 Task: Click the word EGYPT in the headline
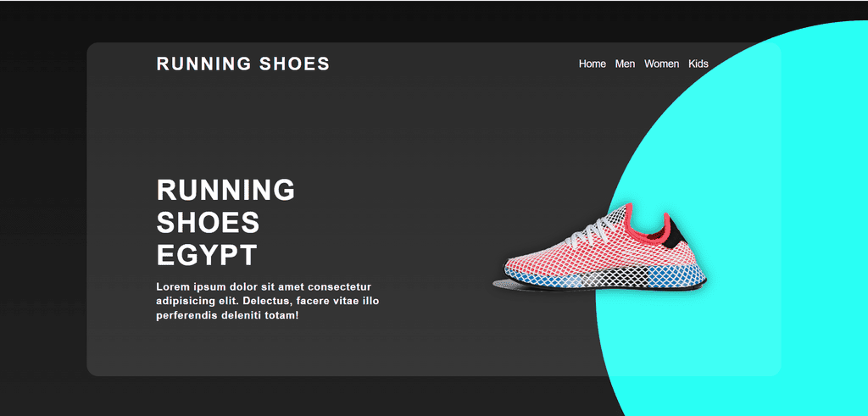coord(207,255)
